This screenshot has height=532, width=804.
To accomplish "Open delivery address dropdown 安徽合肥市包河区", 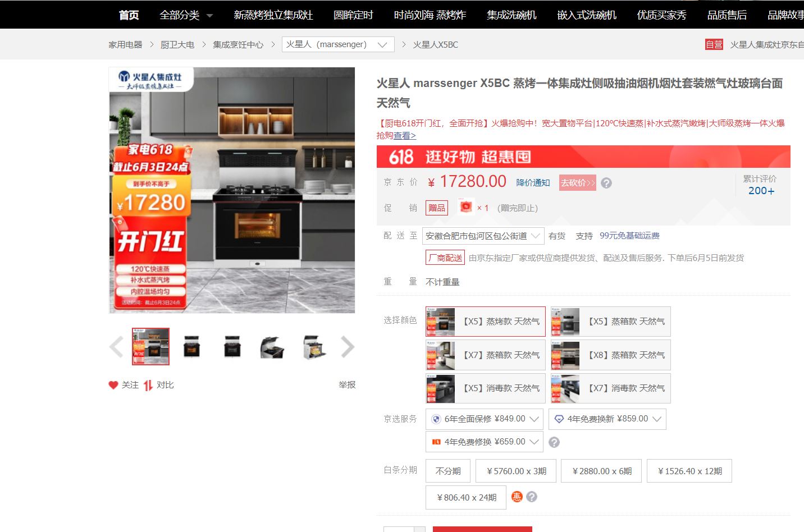I will click(x=483, y=236).
